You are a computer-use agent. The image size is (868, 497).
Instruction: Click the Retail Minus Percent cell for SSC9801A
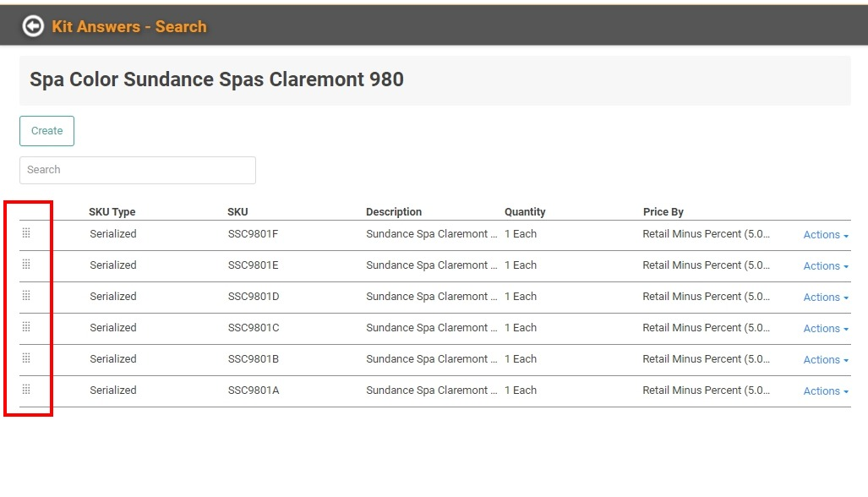point(707,390)
